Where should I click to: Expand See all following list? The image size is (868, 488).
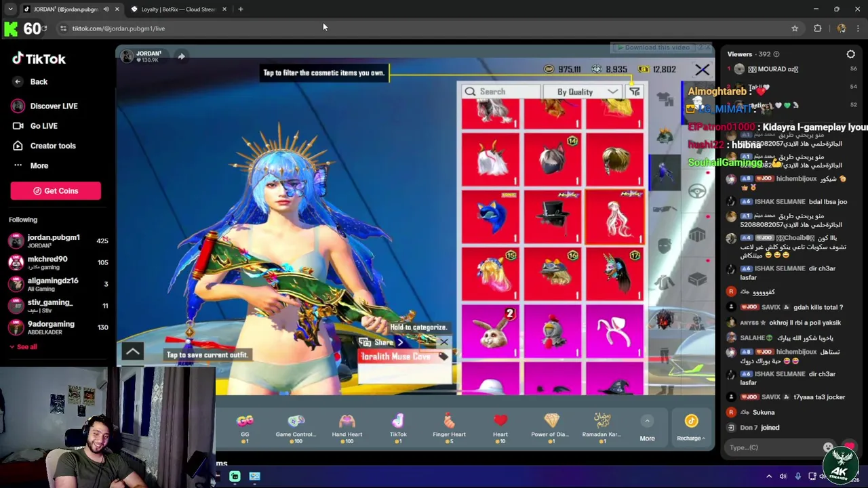click(x=23, y=347)
